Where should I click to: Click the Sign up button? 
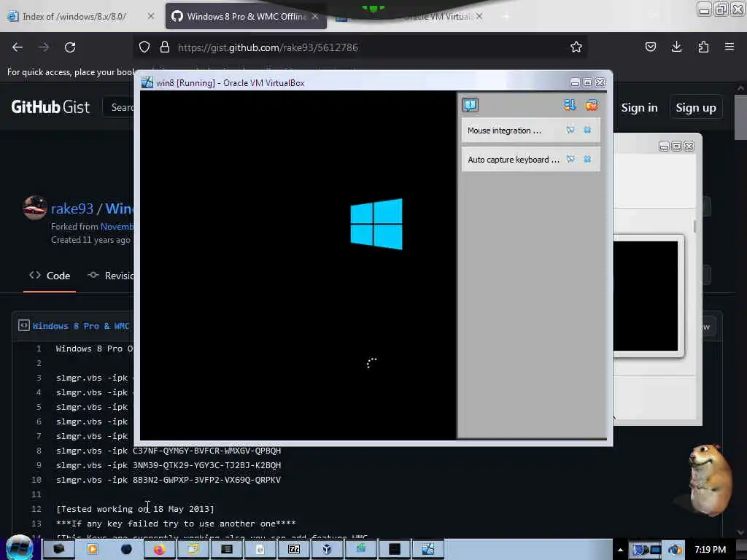(x=695, y=108)
